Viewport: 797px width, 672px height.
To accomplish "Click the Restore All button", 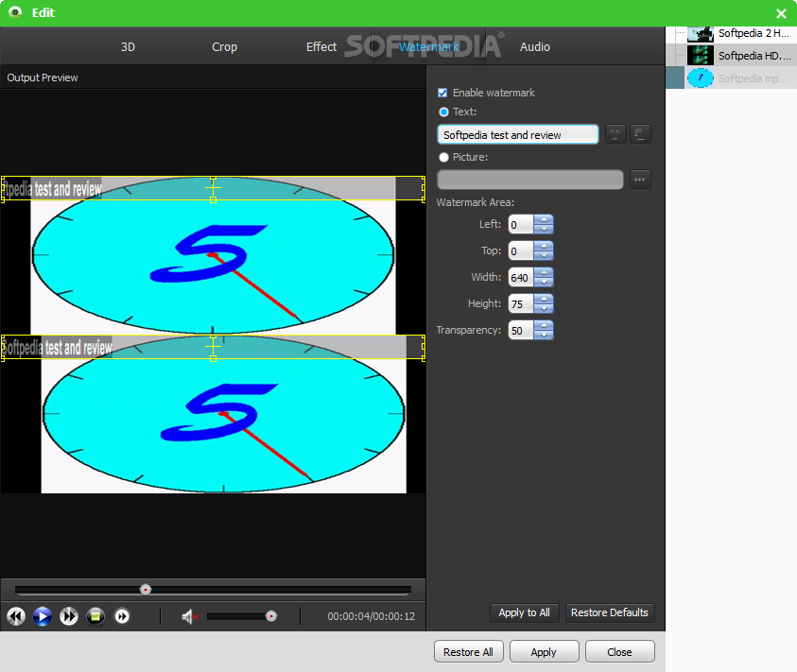I will click(x=468, y=651).
